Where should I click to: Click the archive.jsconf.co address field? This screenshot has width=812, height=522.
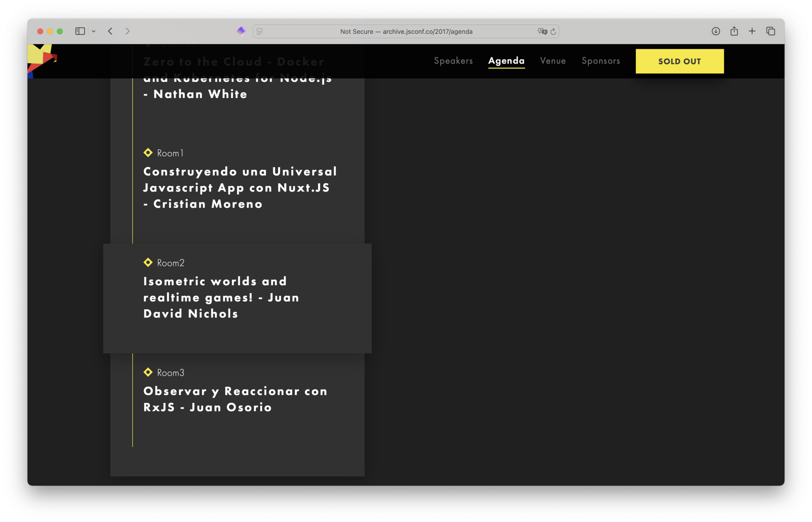tap(406, 31)
